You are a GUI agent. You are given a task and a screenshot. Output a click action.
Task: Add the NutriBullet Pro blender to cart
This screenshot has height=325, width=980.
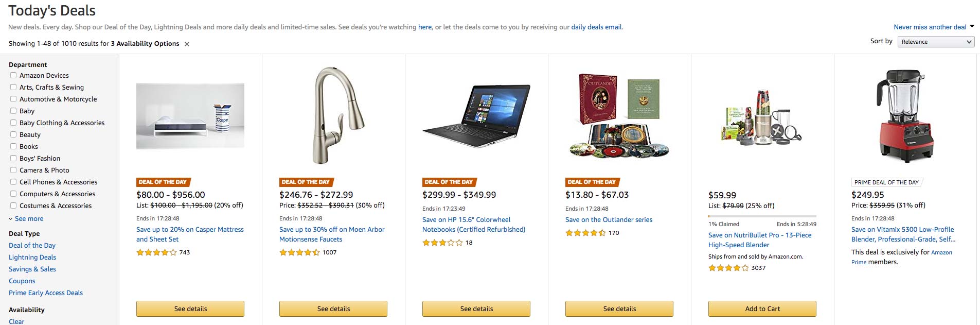pos(762,309)
